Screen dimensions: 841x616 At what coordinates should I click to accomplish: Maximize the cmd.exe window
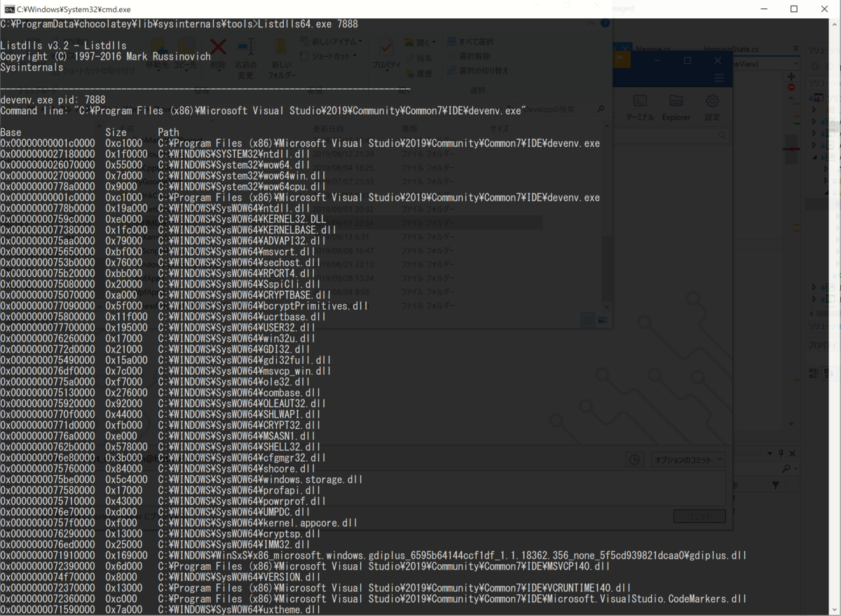pos(794,9)
